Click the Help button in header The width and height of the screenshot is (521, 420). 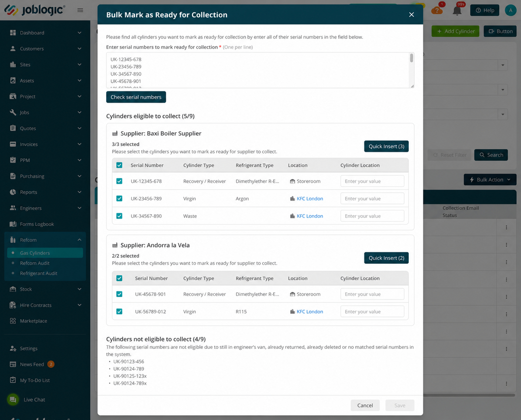coord(484,10)
